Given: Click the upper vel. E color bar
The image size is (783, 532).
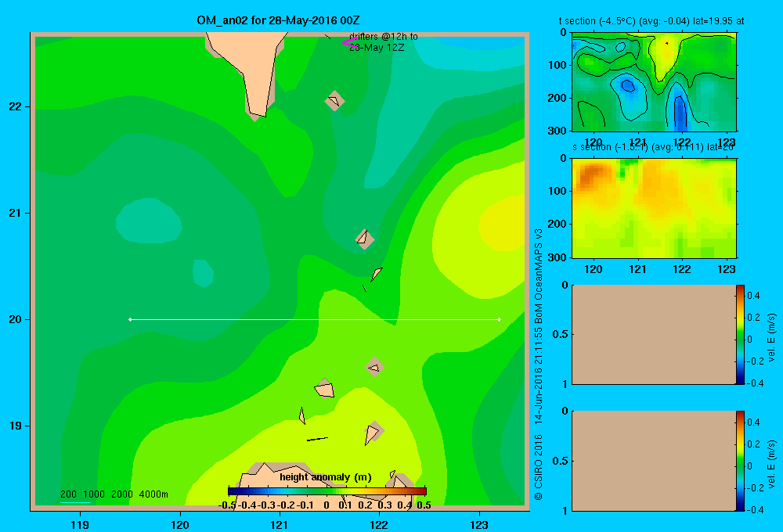Looking at the screenshot, I should (740, 334).
